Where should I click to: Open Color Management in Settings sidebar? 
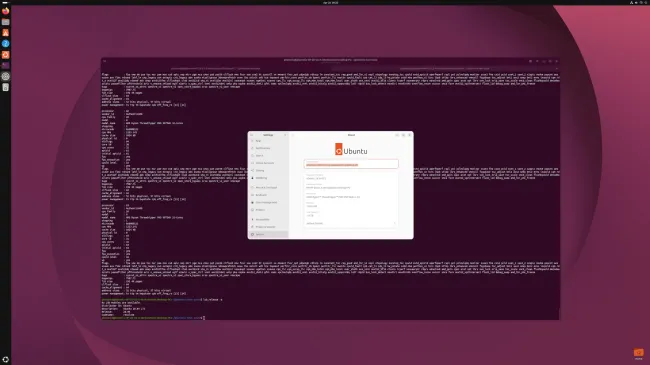click(268, 202)
